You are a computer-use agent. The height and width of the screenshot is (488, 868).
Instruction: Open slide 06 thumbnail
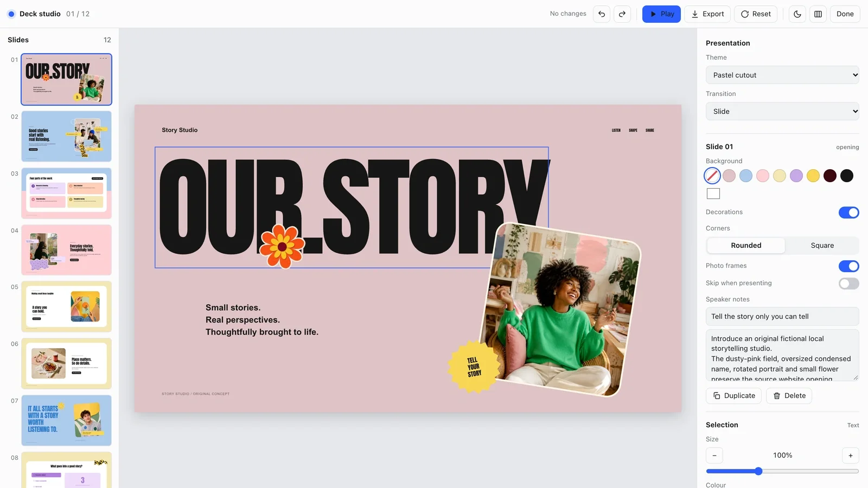pyautogui.click(x=66, y=363)
